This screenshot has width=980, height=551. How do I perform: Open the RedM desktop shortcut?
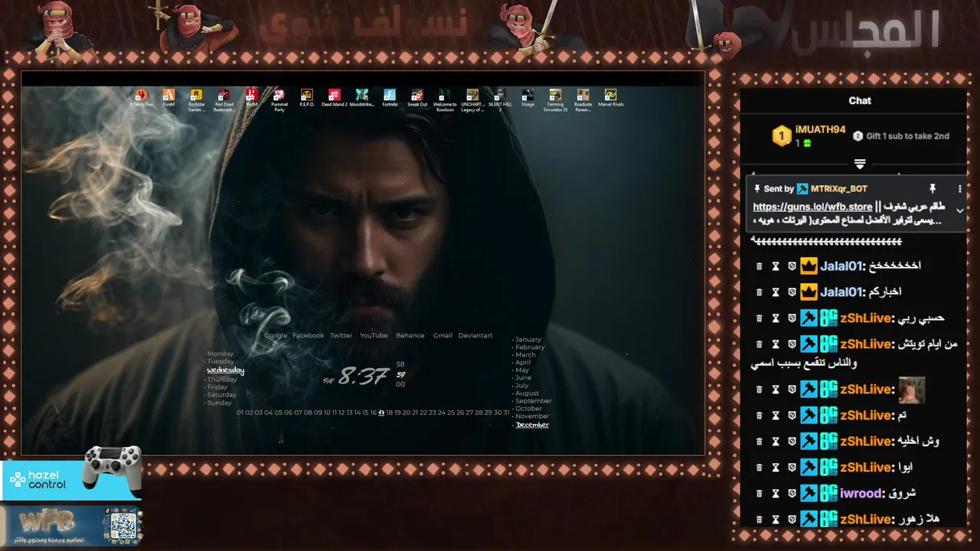[251, 98]
